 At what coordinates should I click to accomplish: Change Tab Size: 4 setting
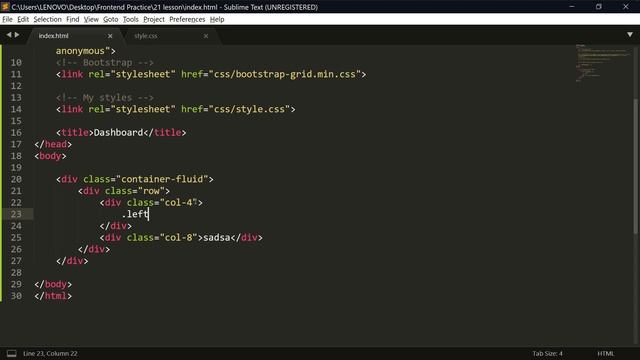(x=547, y=353)
